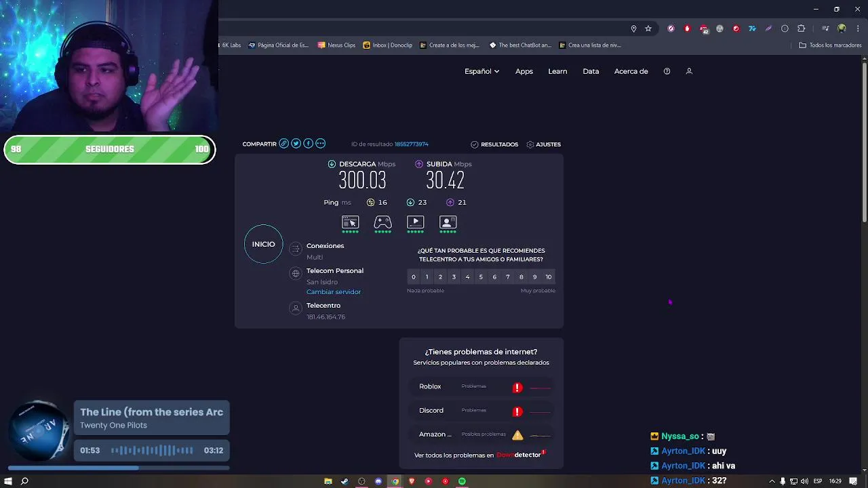Rate 1 on the recommendation scale

[x=427, y=277]
